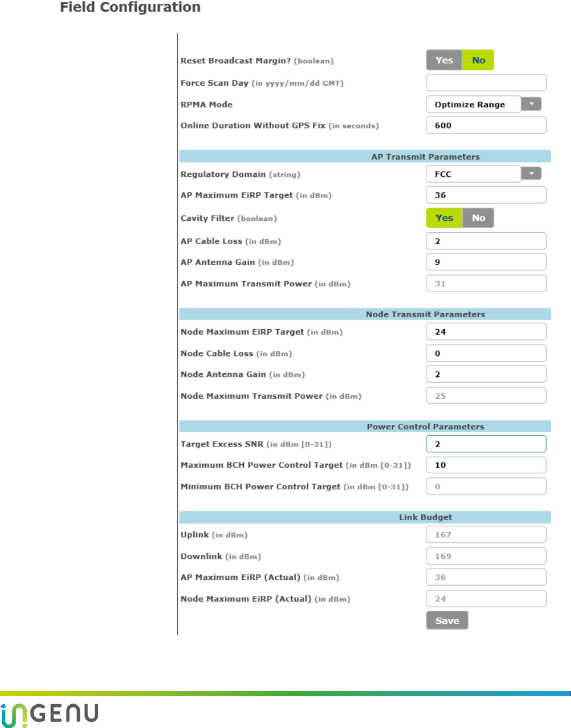Click the Node Transmit Parameters header
Viewport: 571px width, 728px height.
click(365, 314)
